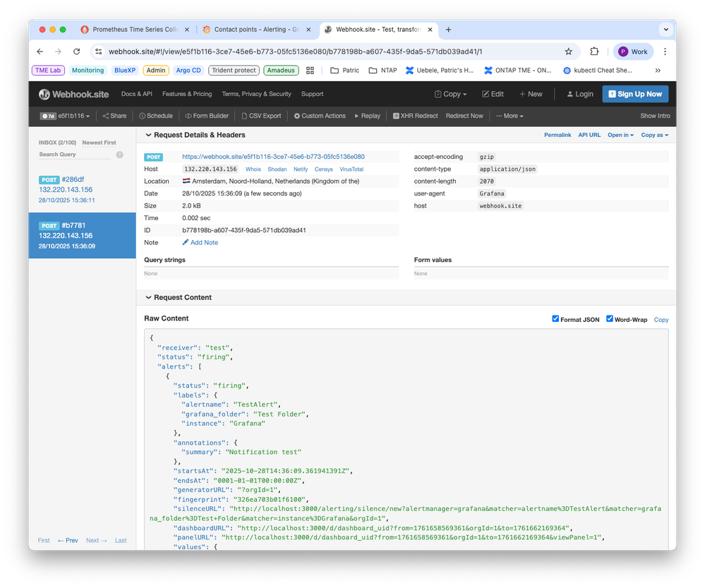Open the browser extensions puzzle icon
The image size is (705, 588).
594,52
